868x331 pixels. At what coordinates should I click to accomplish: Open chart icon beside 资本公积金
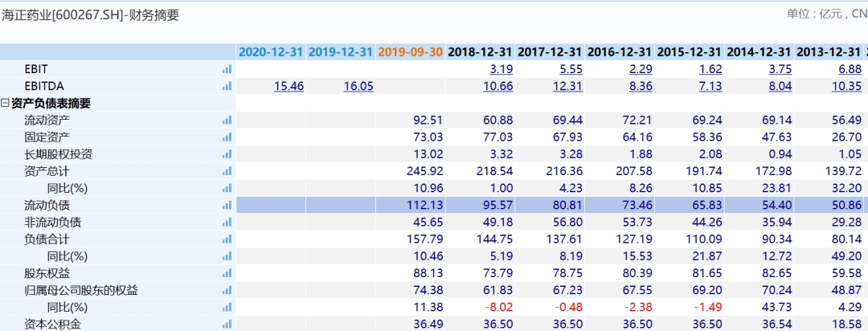click(x=227, y=325)
